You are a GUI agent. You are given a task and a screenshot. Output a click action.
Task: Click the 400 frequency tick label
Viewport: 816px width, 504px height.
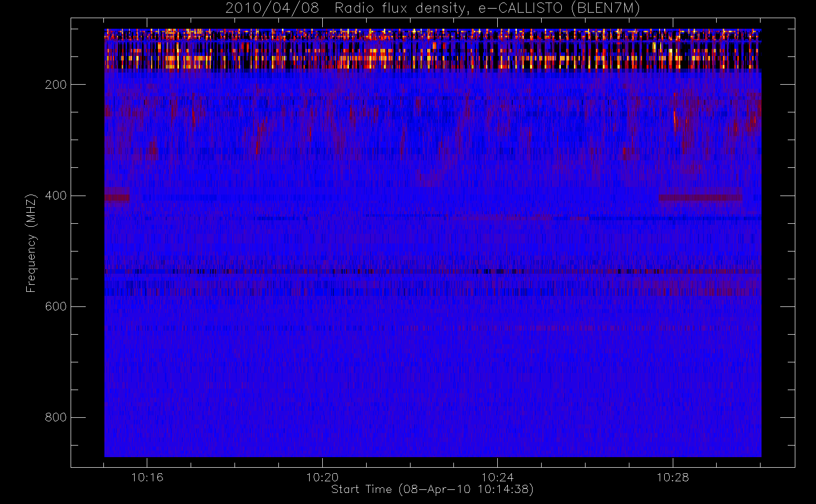click(56, 196)
